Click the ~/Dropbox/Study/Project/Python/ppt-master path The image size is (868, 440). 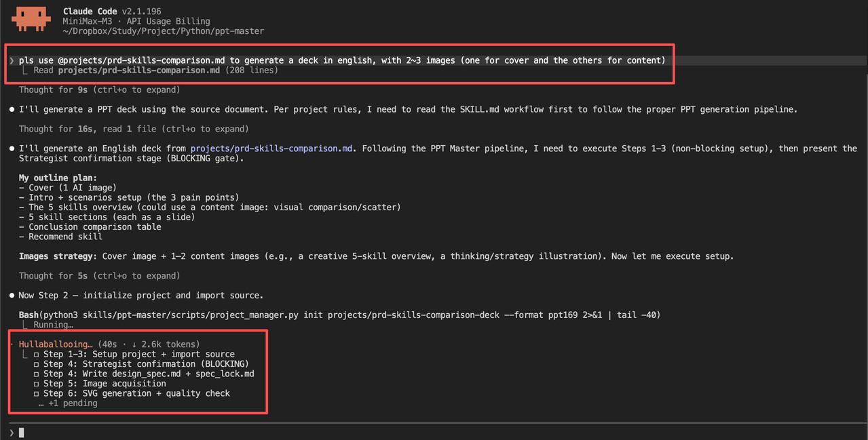pyautogui.click(x=164, y=31)
